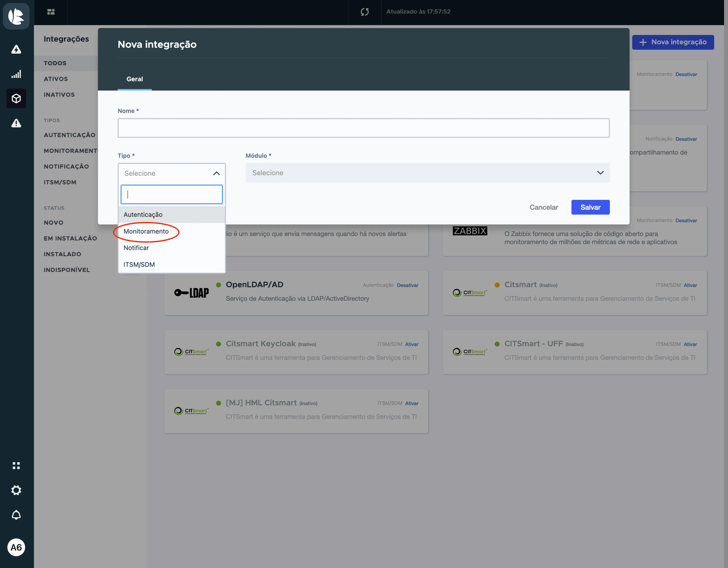Click the A6 user avatar

coord(16,547)
